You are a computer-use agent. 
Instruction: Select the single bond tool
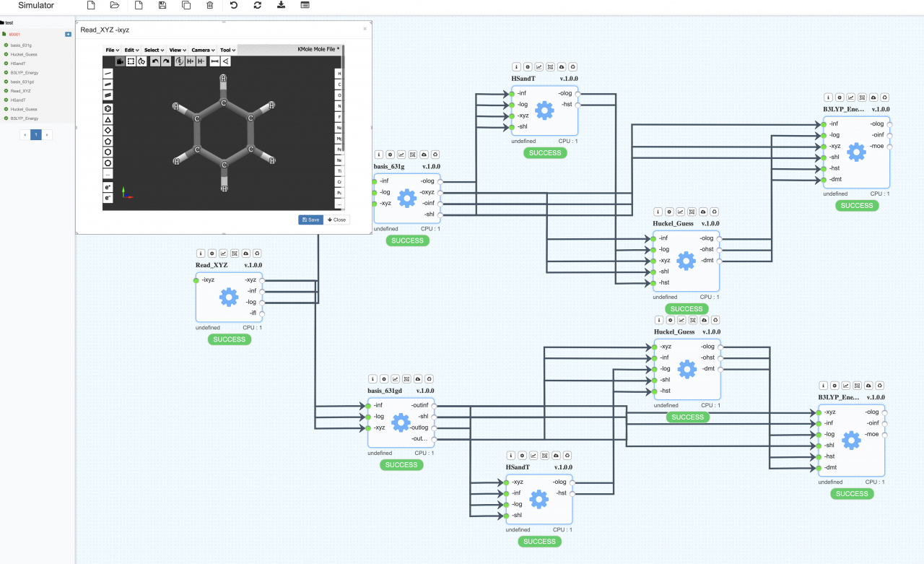point(108,74)
